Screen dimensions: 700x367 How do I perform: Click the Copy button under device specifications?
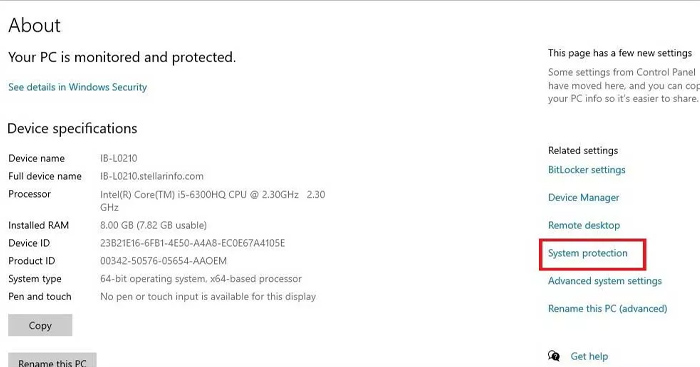coord(40,325)
